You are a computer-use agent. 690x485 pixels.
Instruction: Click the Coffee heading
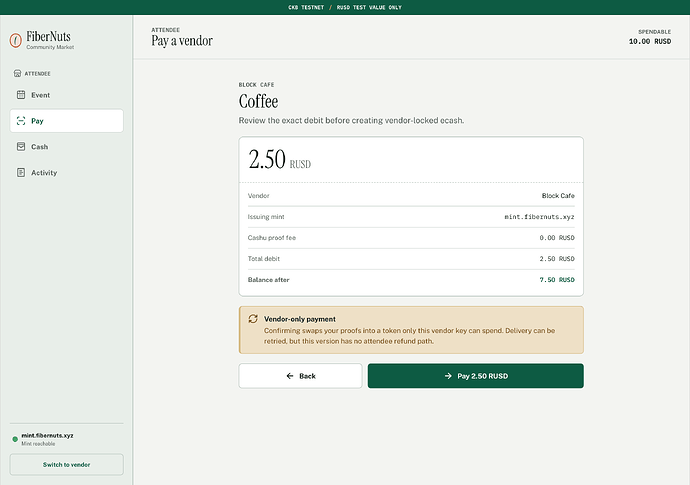click(x=258, y=101)
